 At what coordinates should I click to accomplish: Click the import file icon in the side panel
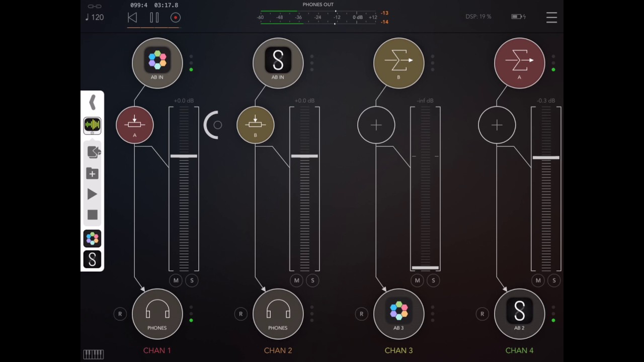click(x=93, y=152)
